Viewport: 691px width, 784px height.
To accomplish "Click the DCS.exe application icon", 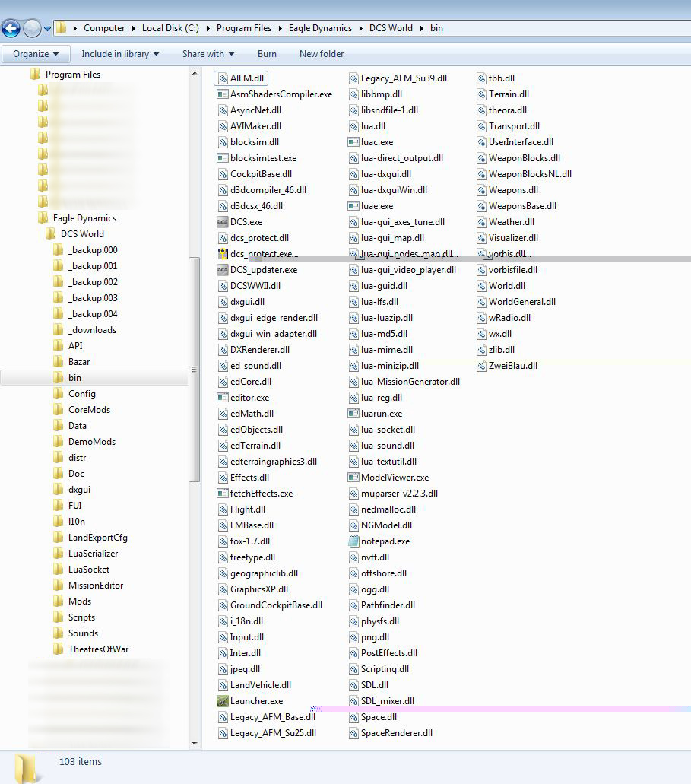I will (223, 222).
